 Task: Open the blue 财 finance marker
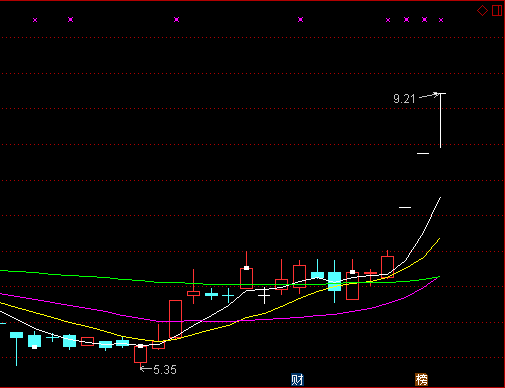click(x=297, y=380)
